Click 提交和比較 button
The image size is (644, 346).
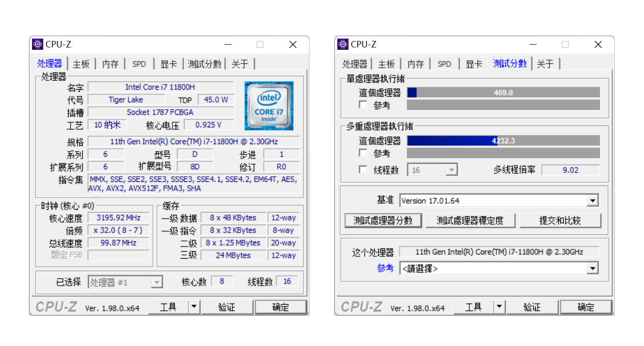560,220
